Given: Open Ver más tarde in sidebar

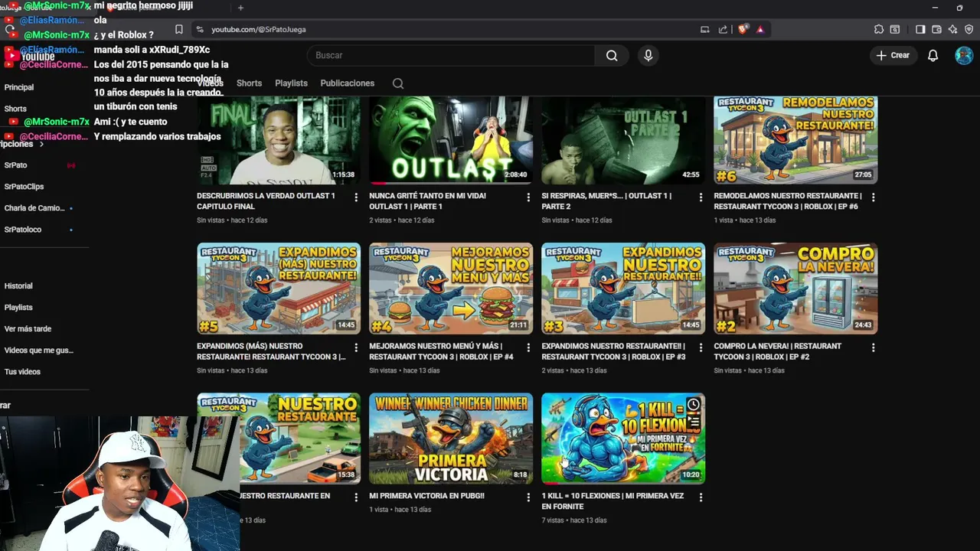Looking at the screenshot, I should 28,329.
